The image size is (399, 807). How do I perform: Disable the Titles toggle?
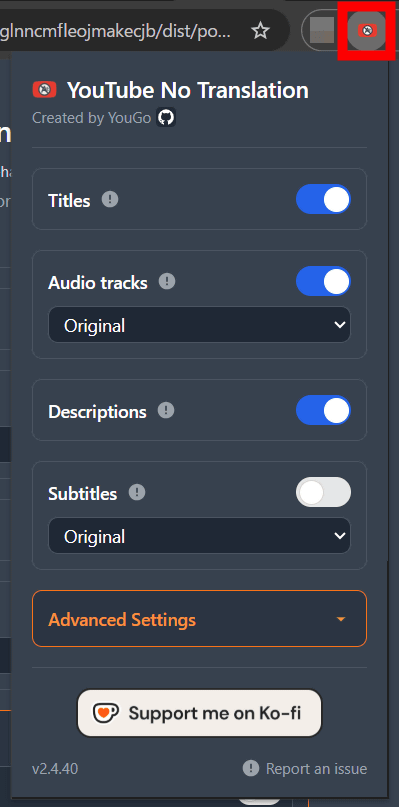[x=323, y=200]
